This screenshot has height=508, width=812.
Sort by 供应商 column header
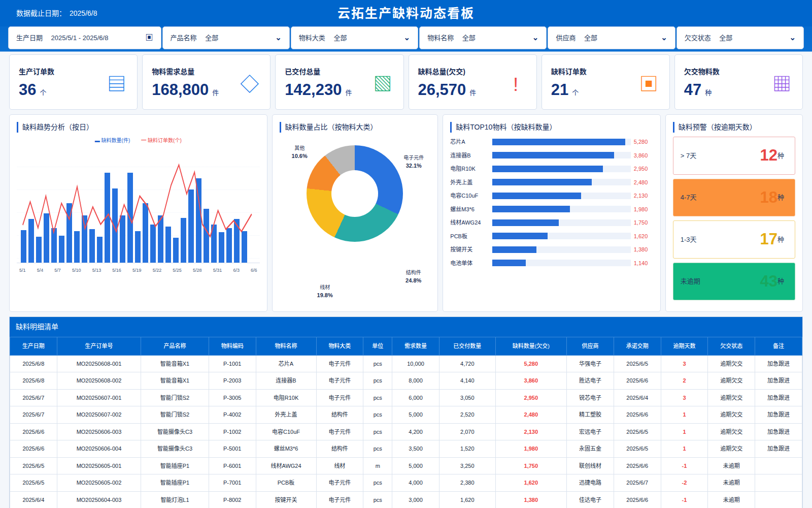(x=590, y=346)
